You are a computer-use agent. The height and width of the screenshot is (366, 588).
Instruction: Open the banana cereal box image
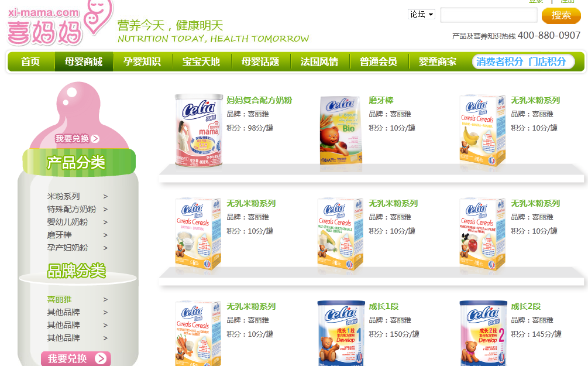click(483, 130)
